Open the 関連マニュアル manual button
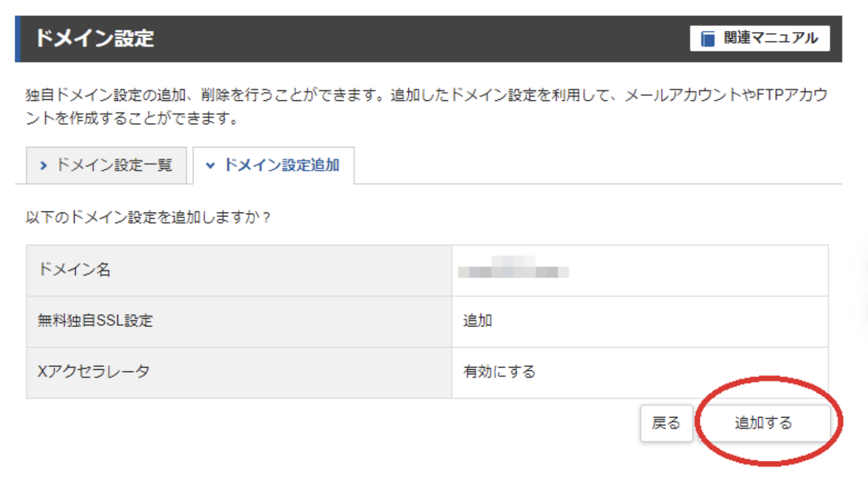 click(x=760, y=39)
